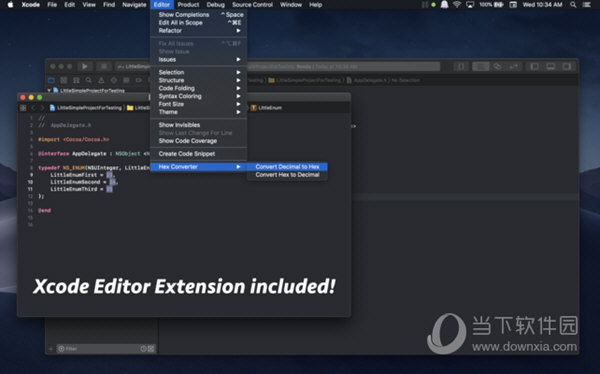Open the Find navigator magnifier icon
The image size is (600, 374).
[89, 80]
